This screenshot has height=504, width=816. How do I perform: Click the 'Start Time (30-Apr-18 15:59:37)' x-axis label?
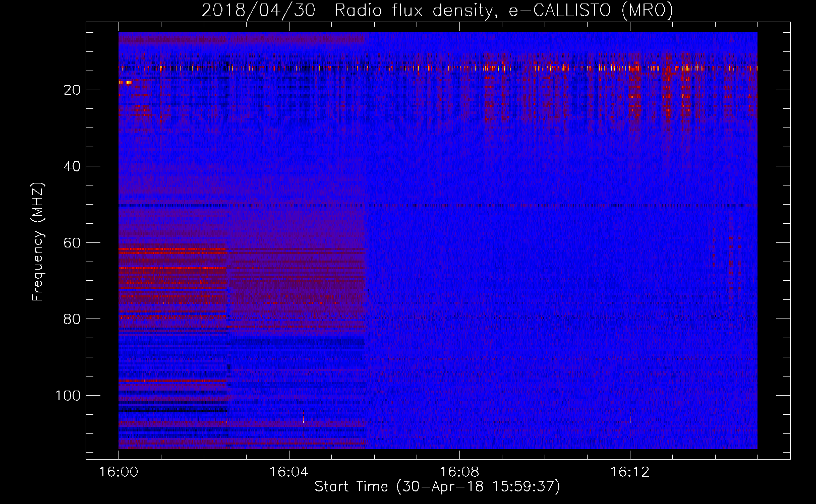pyautogui.click(x=437, y=487)
